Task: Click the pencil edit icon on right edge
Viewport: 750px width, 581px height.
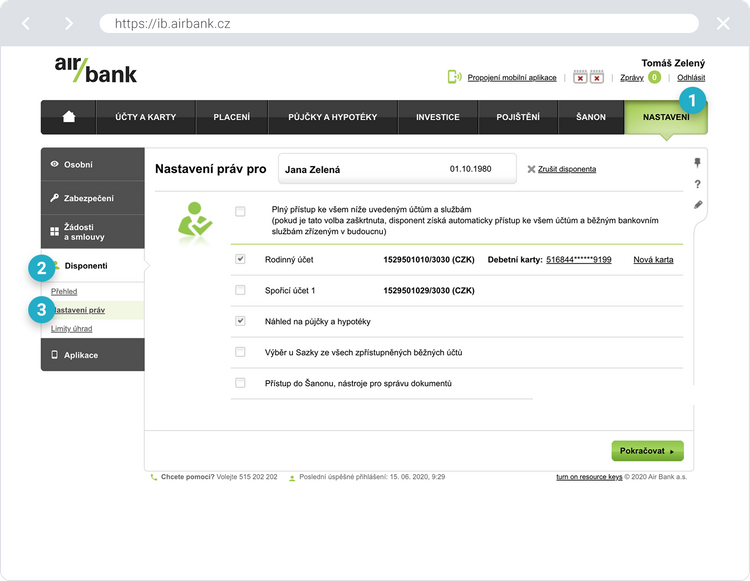Action: coord(697,205)
